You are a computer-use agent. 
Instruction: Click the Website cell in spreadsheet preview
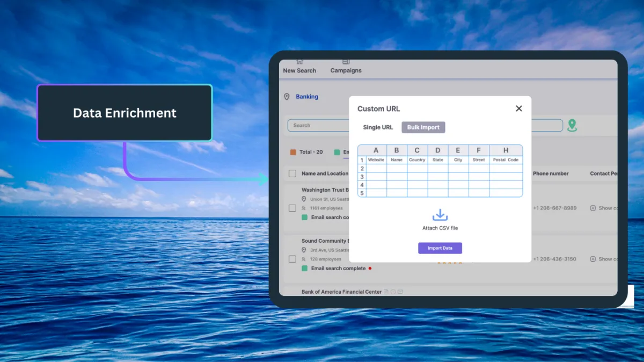coord(376,160)
